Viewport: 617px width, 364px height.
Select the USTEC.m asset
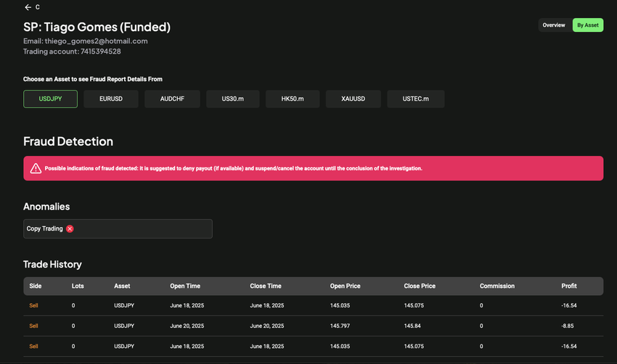(x=415, y=99)
